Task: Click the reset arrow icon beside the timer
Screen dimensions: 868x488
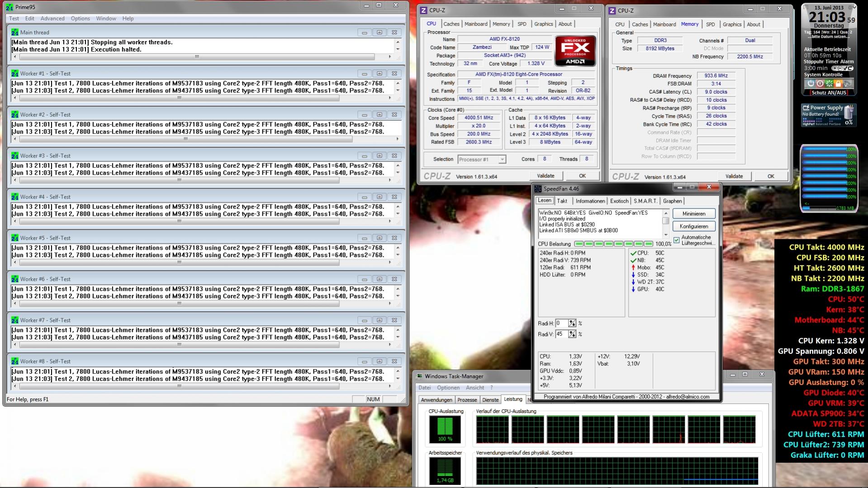Action: [850, 68]
